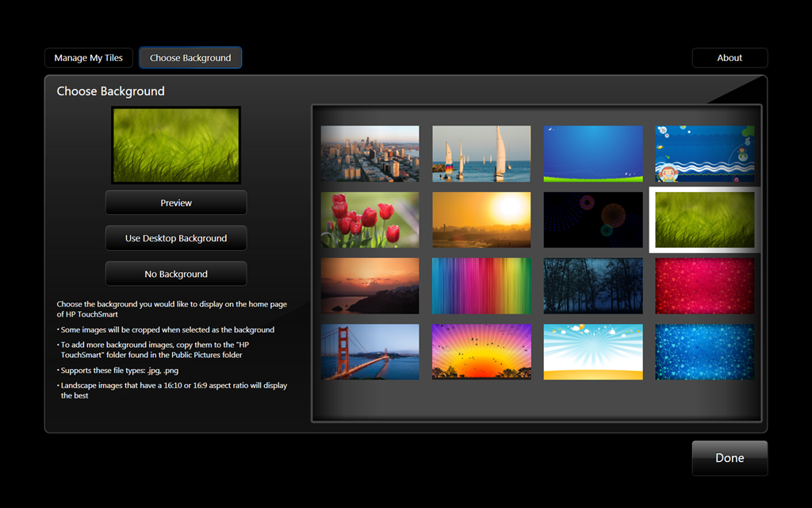Choose the rainbow vertical stripes background
Image resolution: width=812 pixels, height=508 pixels.
coord(481,286)
